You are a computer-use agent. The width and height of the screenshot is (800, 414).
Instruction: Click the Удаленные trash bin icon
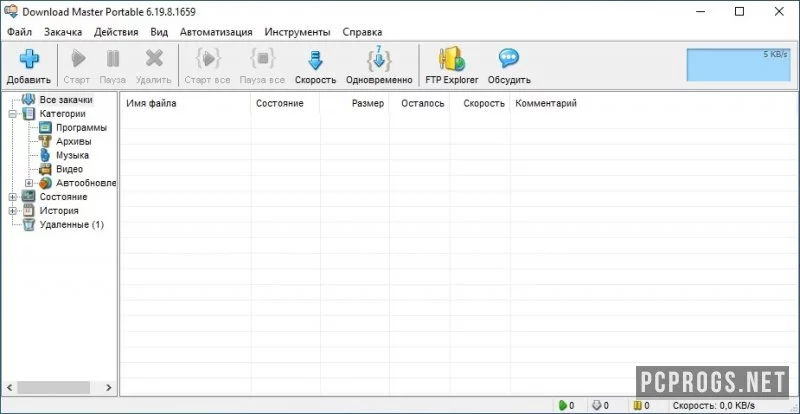(x=29, y=225)
